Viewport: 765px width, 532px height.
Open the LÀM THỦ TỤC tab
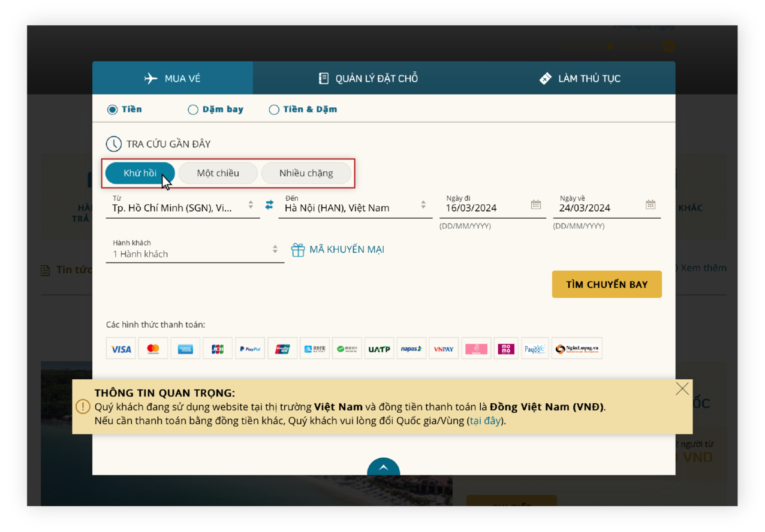[579, 77]
